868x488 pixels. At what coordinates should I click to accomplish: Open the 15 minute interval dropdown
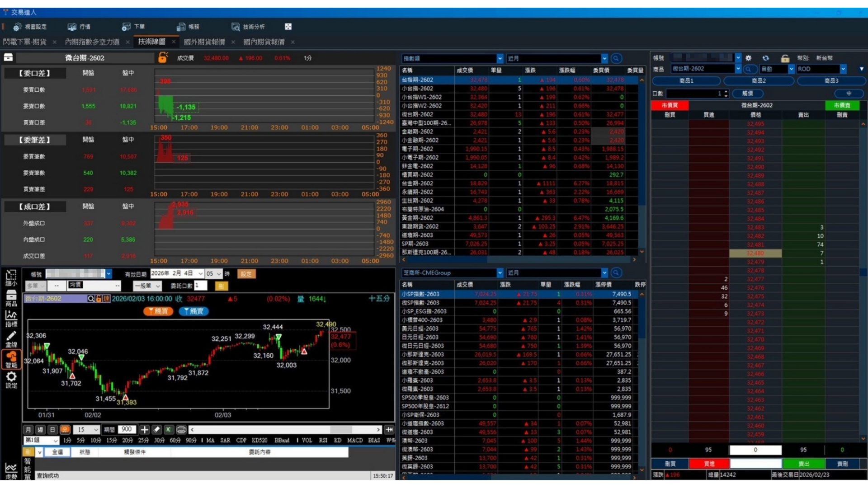tap(96, 429)
